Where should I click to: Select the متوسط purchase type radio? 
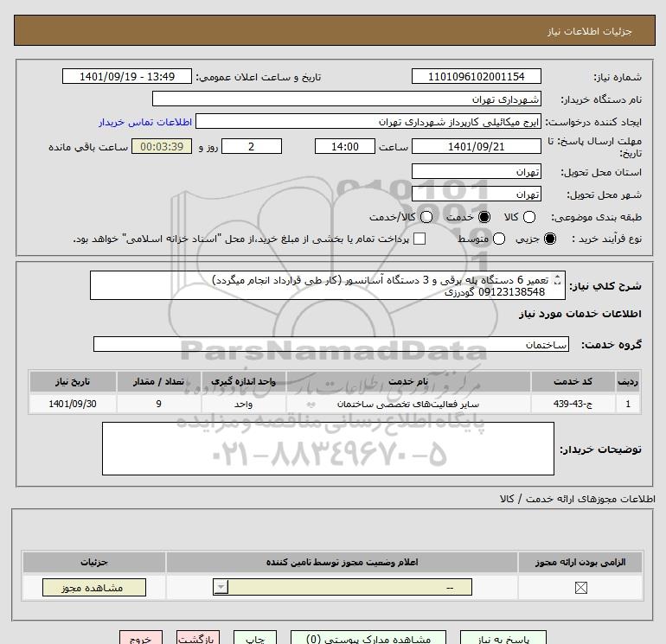coord(499,239)
